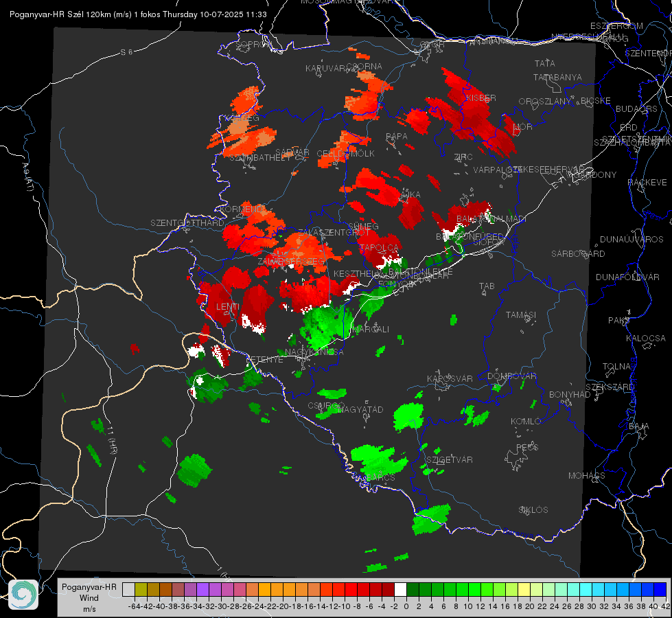672x618 pixels.
Task: Select the yellow swatch between 18 and 20
Action: pos(524,589)
